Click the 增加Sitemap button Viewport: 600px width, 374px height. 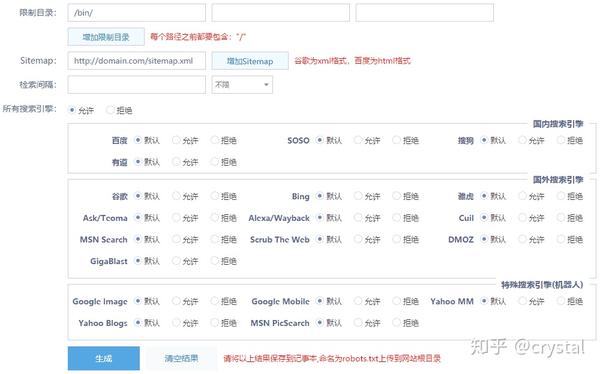(x=250, y=61)
